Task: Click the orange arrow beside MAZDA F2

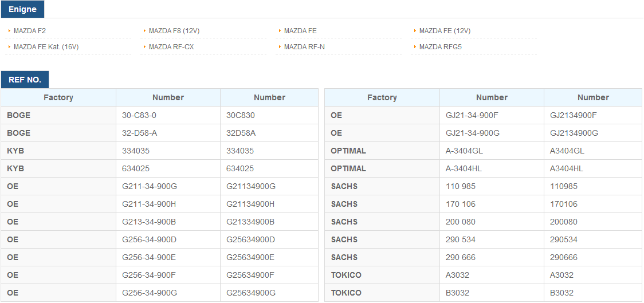Action: (9, 31)
